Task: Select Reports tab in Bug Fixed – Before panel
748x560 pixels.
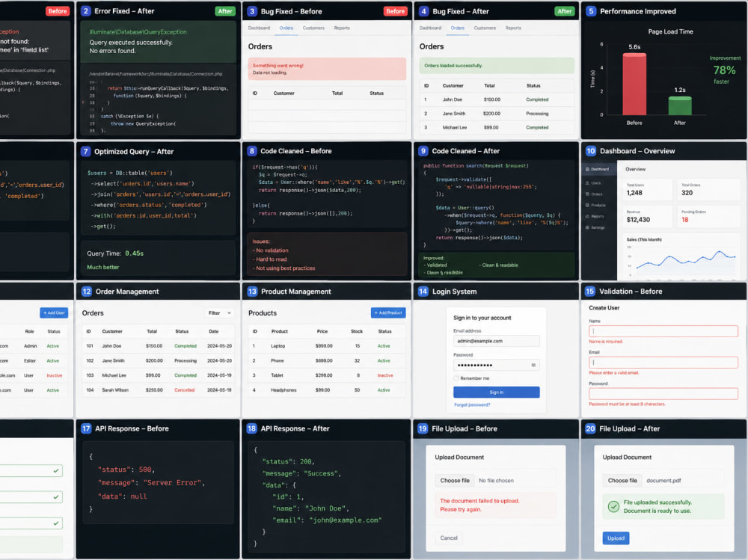Action: click(x=342, y=28)
